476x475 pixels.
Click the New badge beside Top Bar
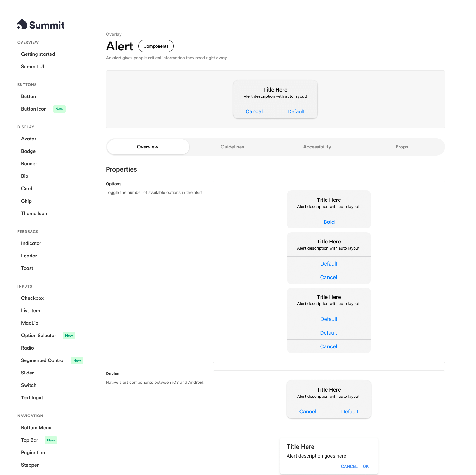[x=51, y=440]
